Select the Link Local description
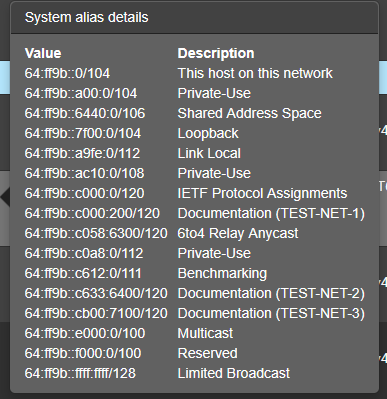This screenshot has width=387, height=399. 209,153
